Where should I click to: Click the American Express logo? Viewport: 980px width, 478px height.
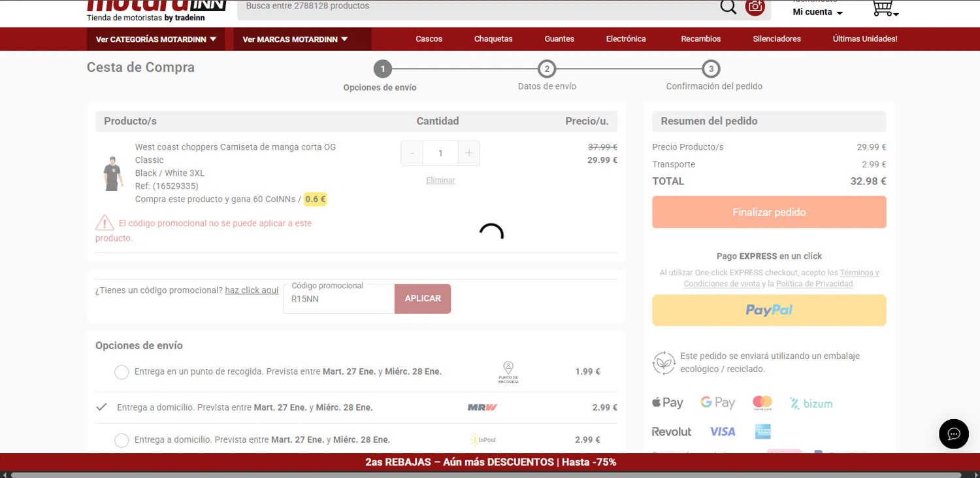click(x=762, y=432)
